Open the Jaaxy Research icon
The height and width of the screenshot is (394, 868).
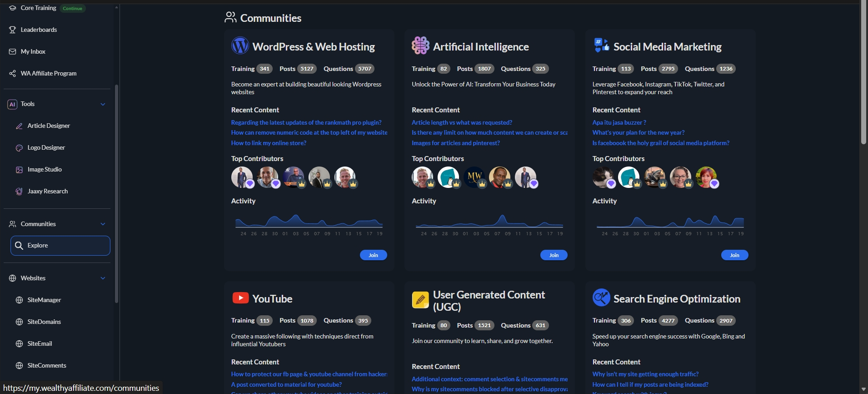click(x=19, y=192)
